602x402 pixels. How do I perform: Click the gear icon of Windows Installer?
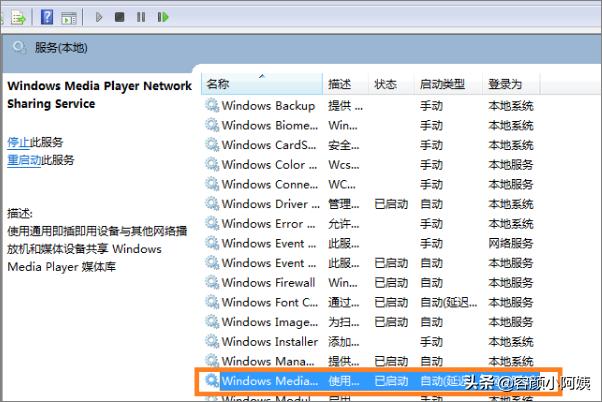pos(212,341)
